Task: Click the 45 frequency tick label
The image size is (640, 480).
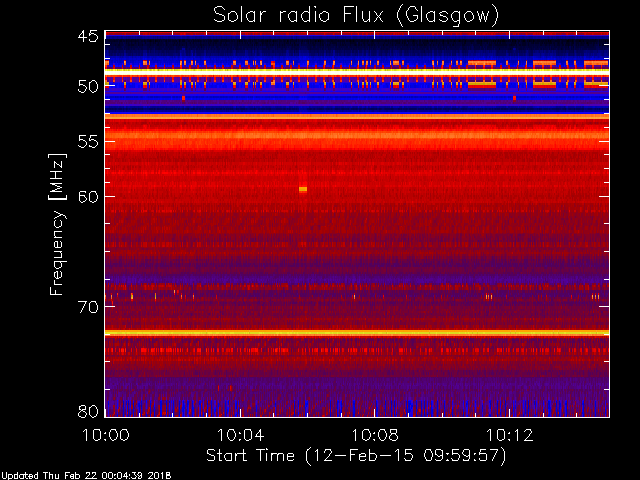Action: point(88,36)
